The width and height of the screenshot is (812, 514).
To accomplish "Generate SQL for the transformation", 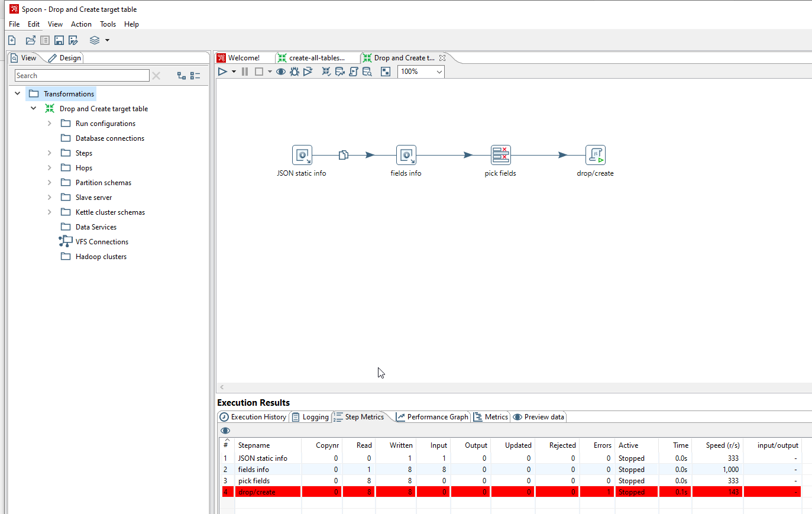I will click(x=354, y=71).
